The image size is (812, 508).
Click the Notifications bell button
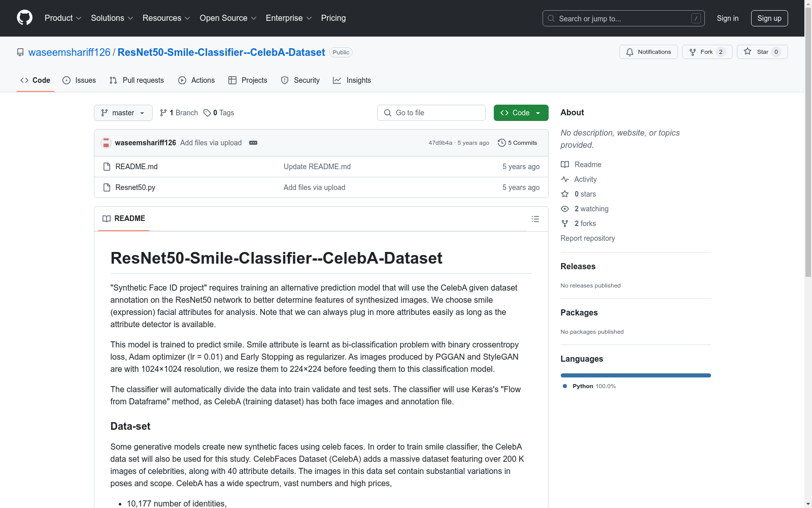[x=648, y=52]
